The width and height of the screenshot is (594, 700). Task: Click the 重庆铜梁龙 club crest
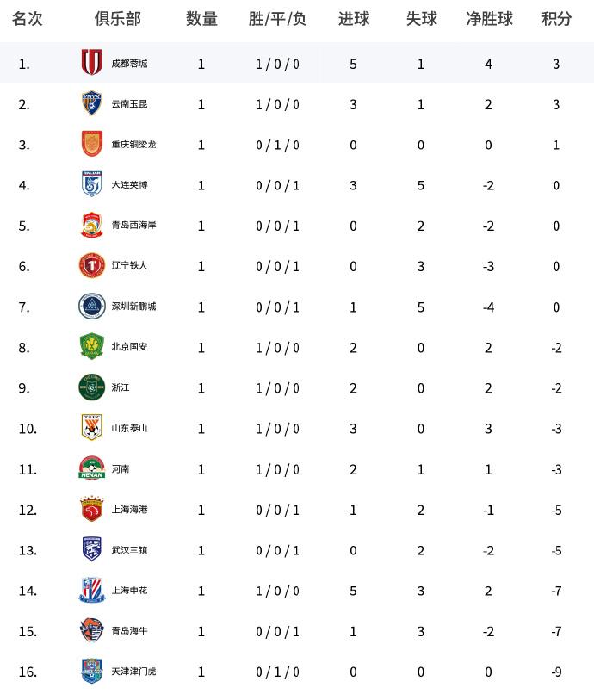[91, 144]
